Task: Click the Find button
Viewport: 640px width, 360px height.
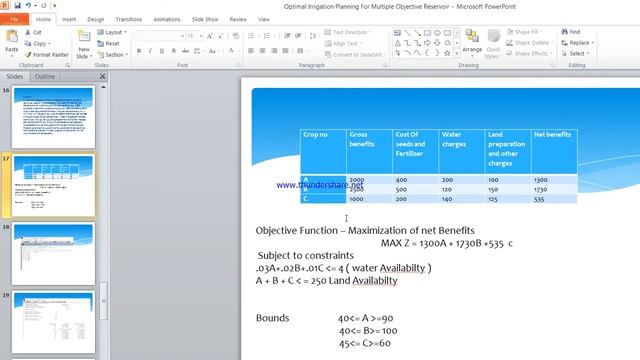Action: 571,32
